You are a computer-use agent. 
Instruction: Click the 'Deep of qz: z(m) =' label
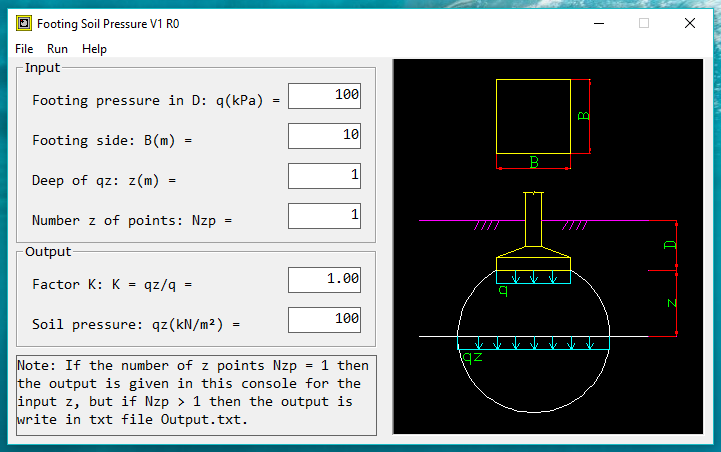click(104, 180)
